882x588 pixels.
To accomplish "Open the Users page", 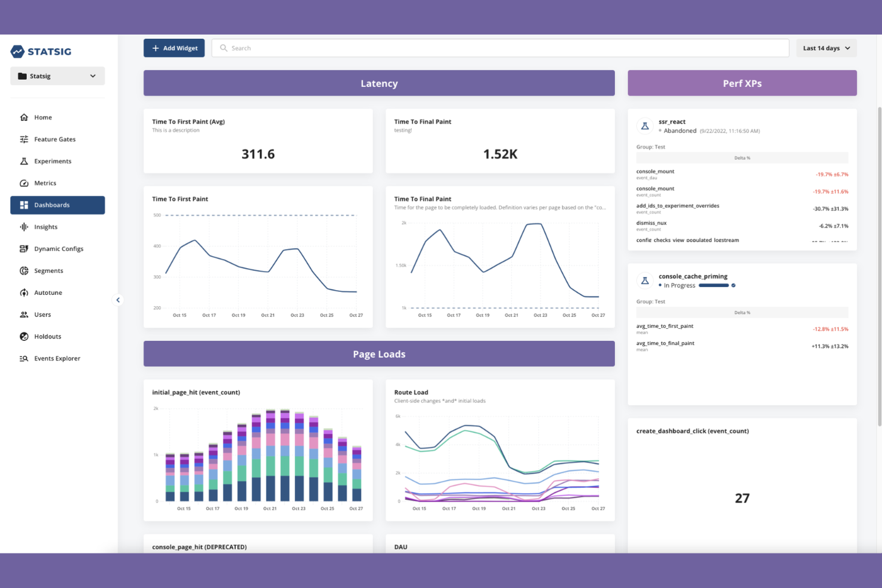I will (x=57, y=315).
